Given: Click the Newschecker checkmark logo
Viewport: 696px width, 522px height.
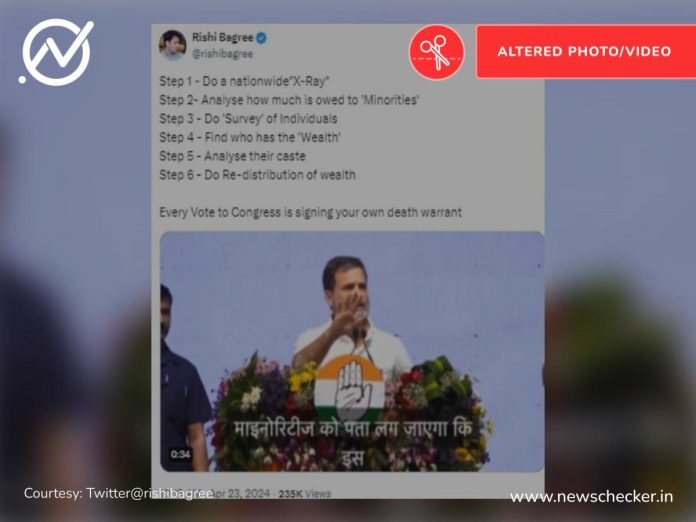Looking at the screenshot, I should (56, 52).
